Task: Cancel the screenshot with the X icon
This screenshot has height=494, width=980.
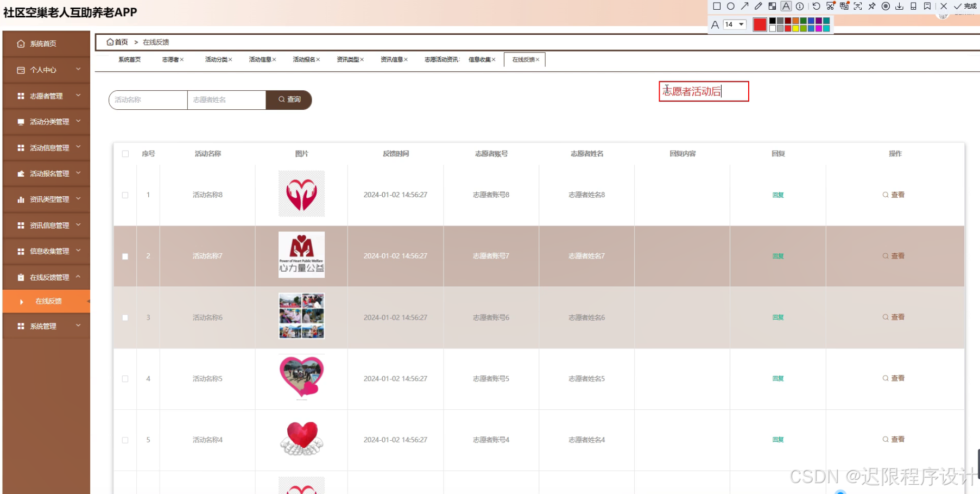Action: pos(944,6)
